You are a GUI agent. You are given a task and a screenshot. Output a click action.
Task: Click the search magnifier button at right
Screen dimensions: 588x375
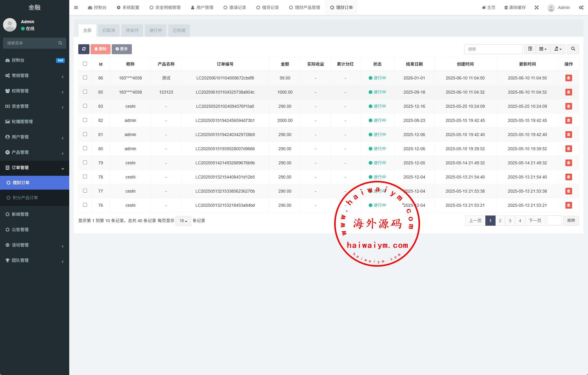pos(573,49)
